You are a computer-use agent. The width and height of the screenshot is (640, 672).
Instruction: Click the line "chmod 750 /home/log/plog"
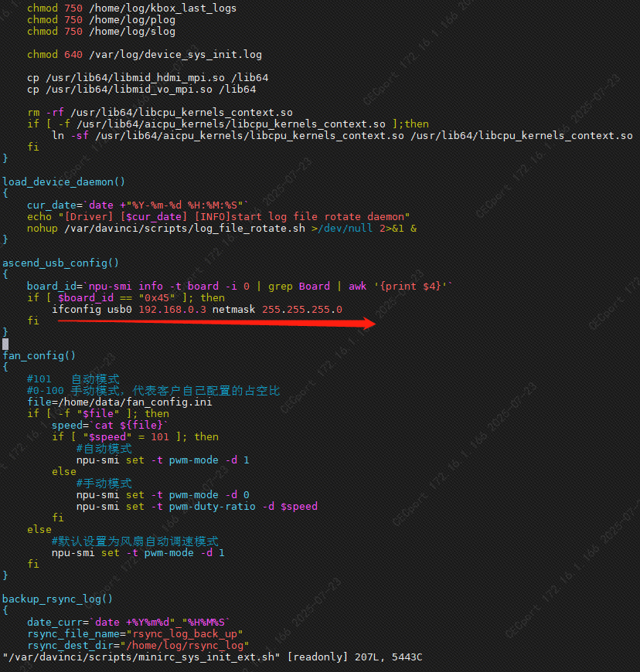click(x=101, y=20)
